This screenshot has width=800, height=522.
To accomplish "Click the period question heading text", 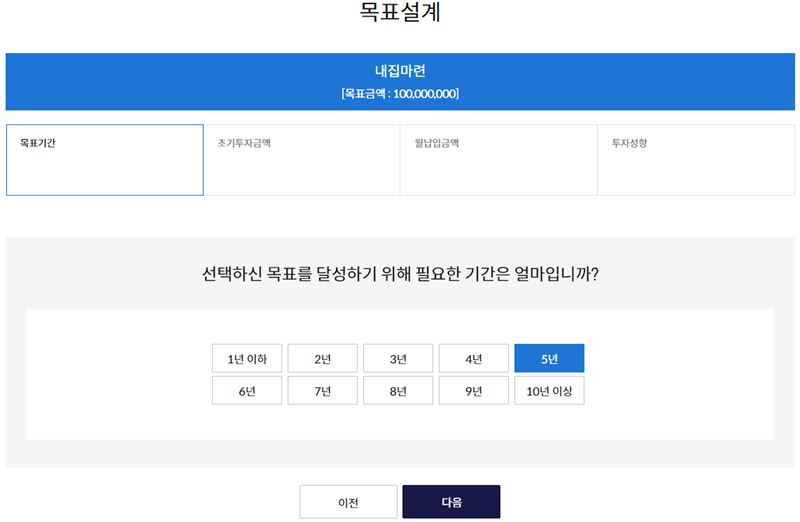I will point(400,274).
